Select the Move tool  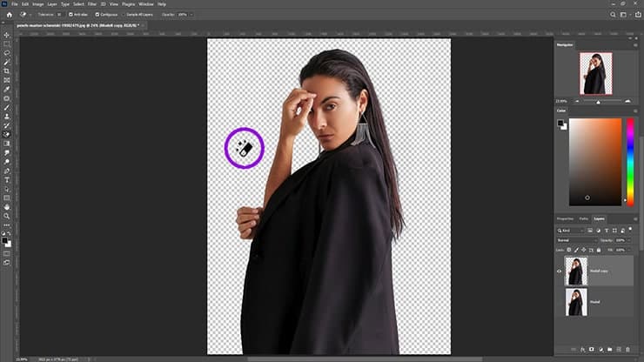click(x=7, y=35)
